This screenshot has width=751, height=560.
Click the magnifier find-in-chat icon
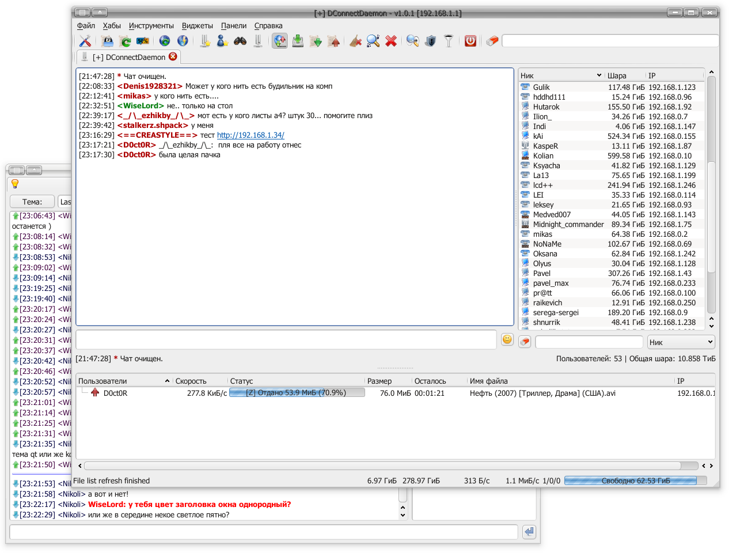(x=373, y=41)
